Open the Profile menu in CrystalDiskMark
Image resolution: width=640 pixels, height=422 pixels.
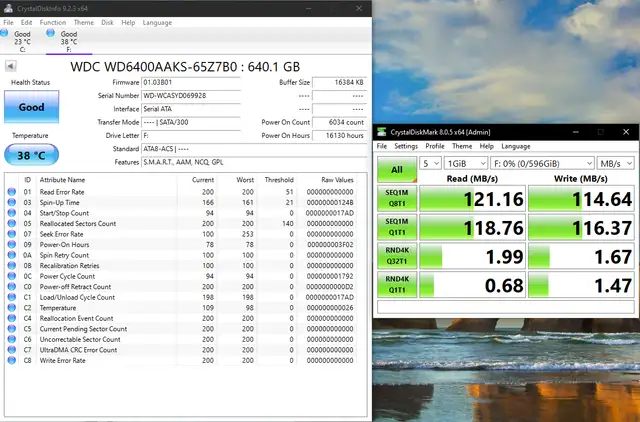[x=435, y=146]
